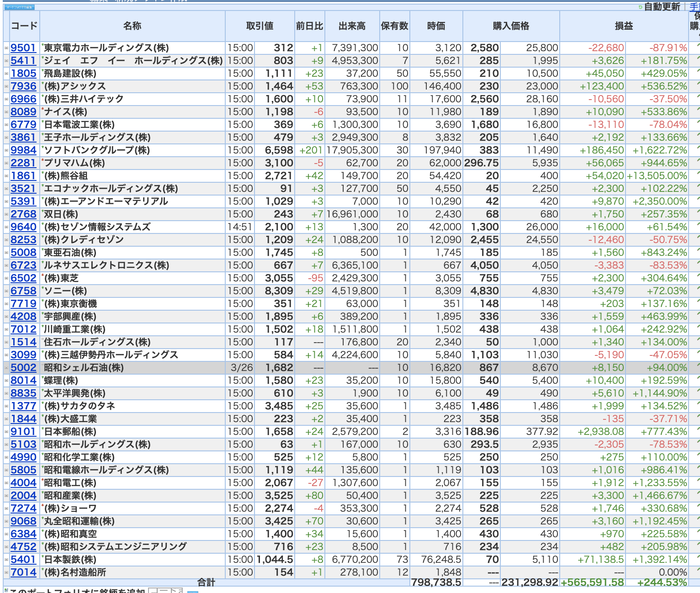This screenshot has width=700, height=593.
Task: Click the total profit value +565,591.58
Action: tap(592, 582)
